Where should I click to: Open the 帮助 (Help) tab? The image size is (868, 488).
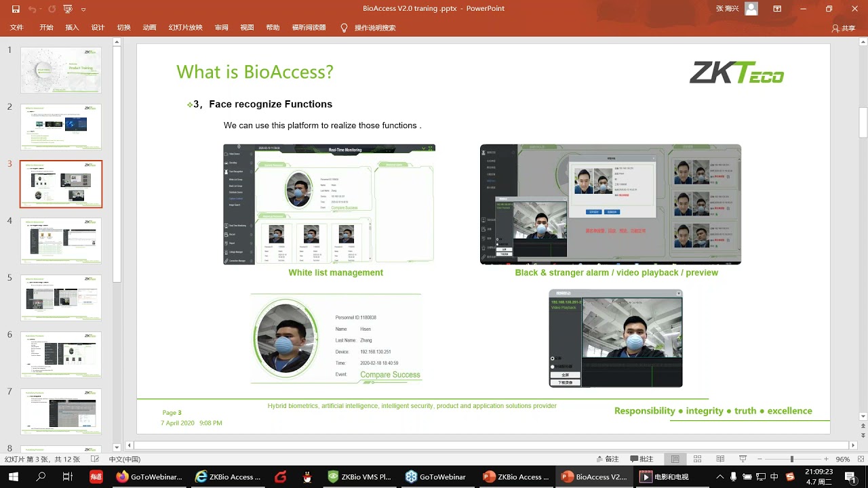pos(273,28)
